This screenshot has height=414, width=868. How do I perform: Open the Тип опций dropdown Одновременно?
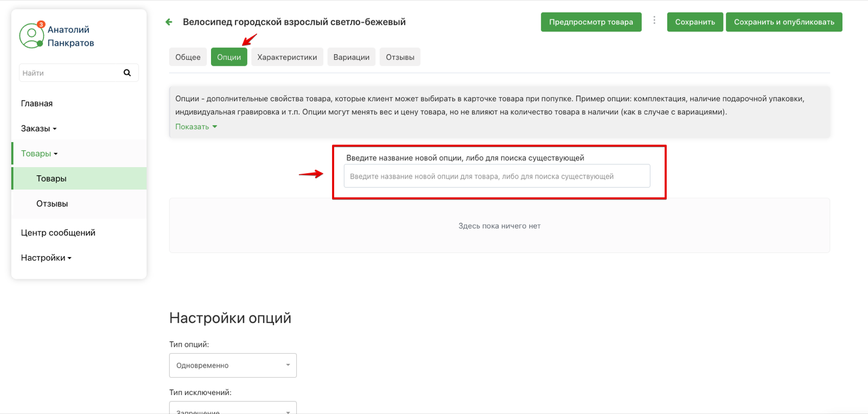(233, 365)
